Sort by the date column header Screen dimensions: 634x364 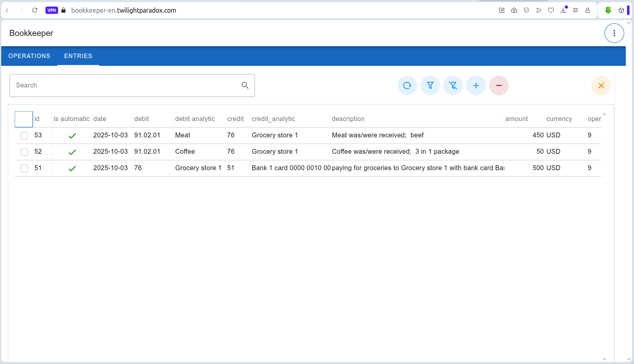pos(100,119)
